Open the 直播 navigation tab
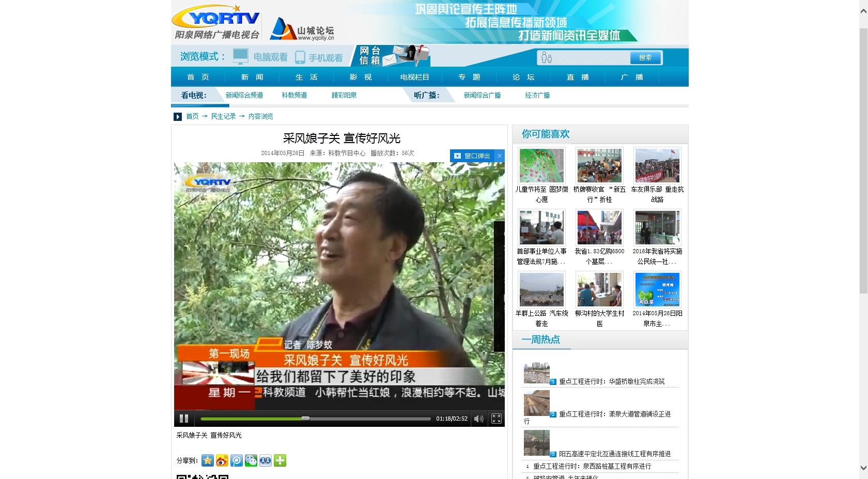Viewport: 868px width, 479px height. pos(578,77)
